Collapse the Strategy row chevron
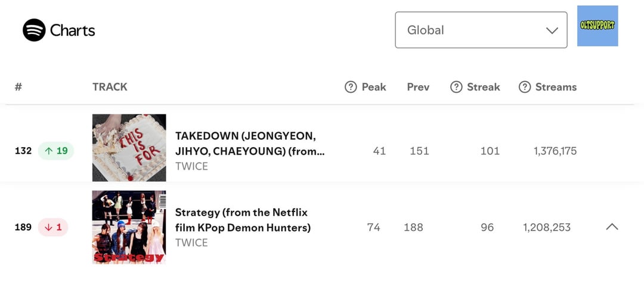Screen dimensions: 644x284 [x=612, y=227]
